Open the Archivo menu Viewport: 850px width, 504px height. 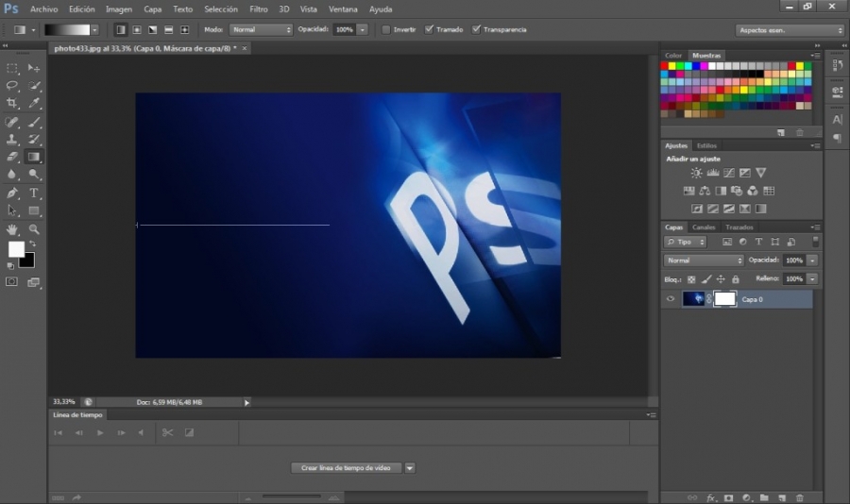(x=43, y=9)
